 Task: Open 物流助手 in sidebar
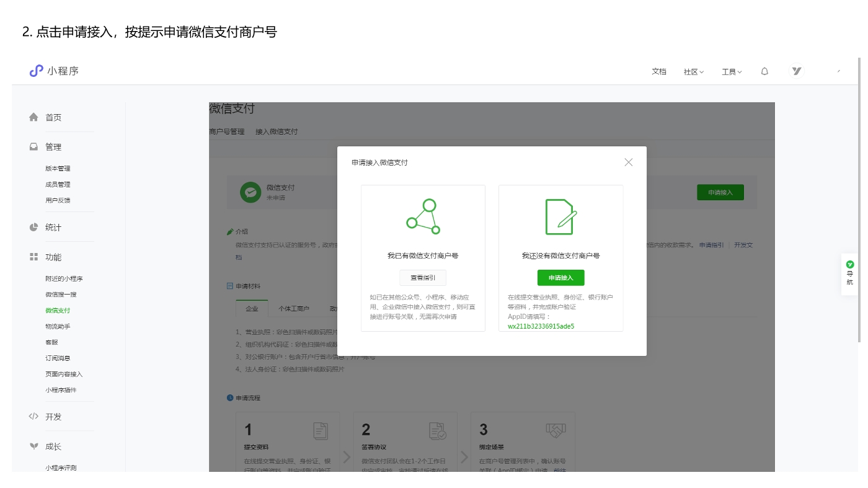[x=58, y=326]
